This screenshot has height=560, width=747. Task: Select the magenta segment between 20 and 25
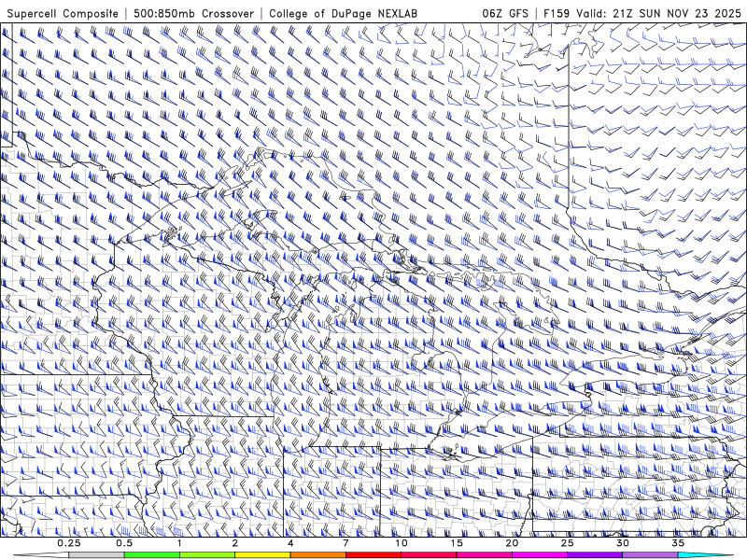tap(540, 555)
